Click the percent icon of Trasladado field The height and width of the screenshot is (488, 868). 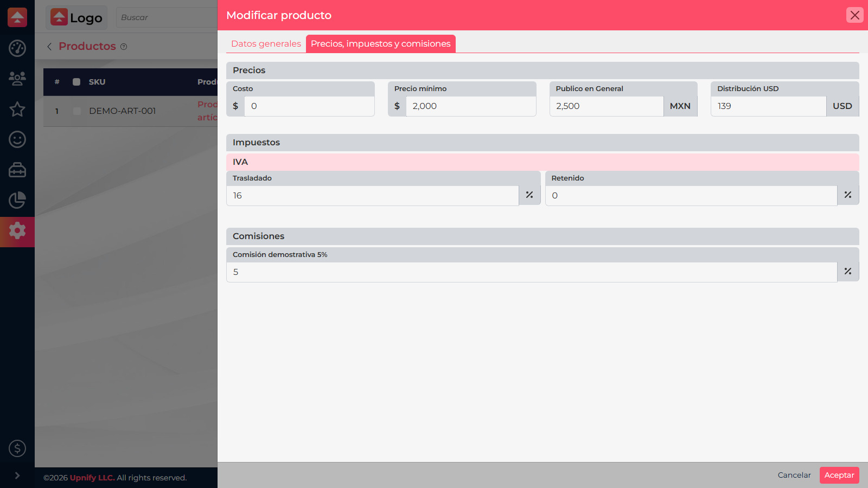[x=529, y=195]
